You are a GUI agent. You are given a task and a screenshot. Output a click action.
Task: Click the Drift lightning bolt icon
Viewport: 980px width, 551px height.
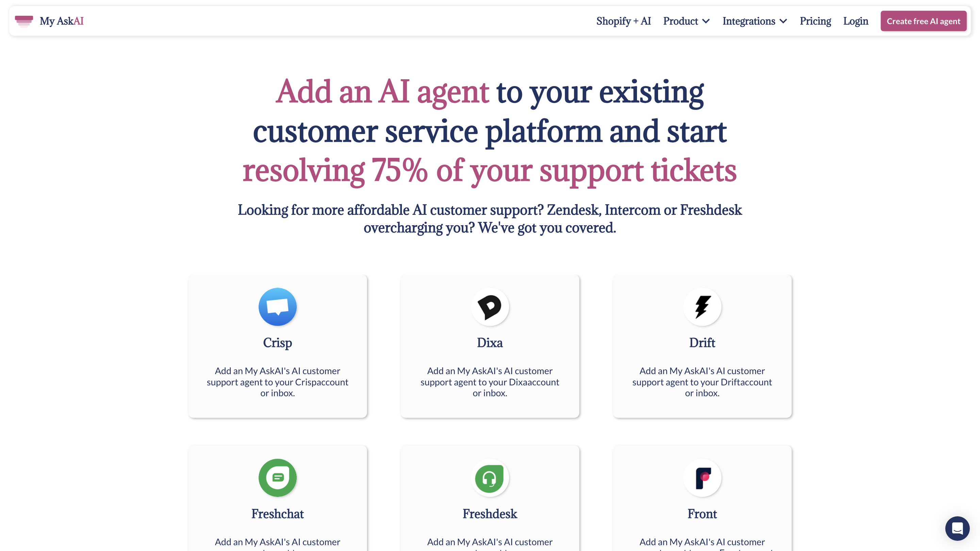point(702,306)
